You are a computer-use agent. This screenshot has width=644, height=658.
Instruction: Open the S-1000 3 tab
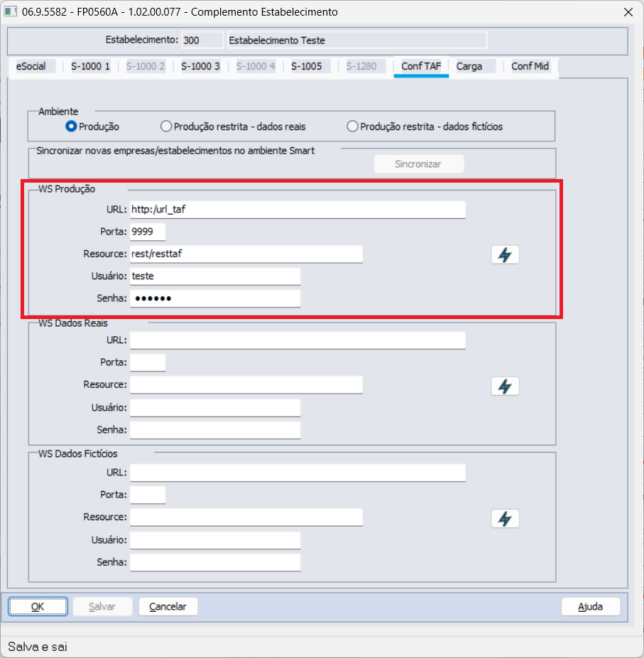[200, 66]
